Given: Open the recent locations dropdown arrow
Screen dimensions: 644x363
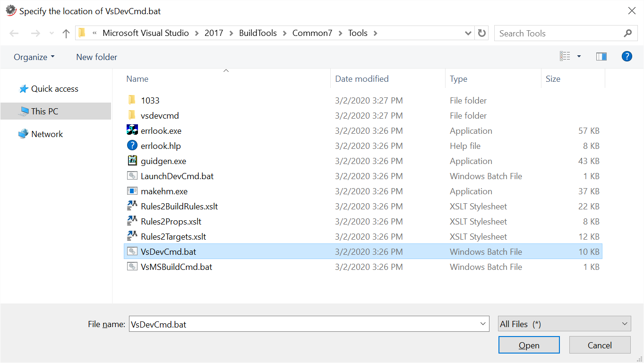Looking at the screenshot, I should coord(52,34).
